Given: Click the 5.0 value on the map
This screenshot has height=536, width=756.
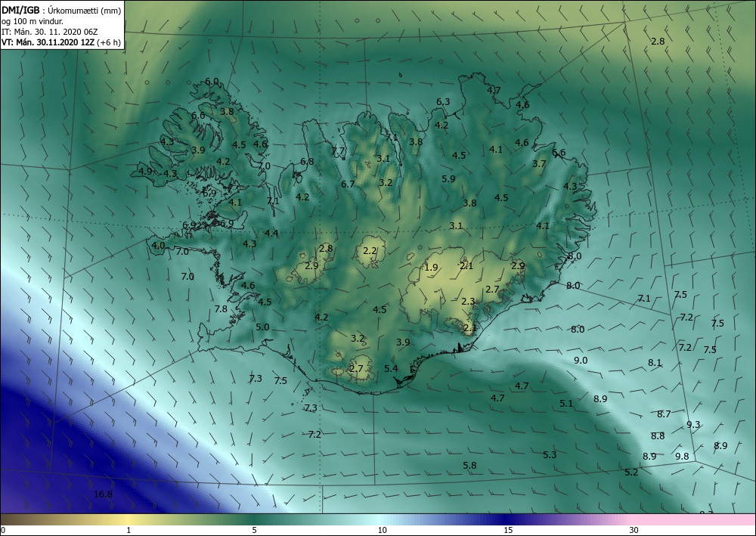Looking at the screenshot, I should pyautogui.click(x=262, y=327).
